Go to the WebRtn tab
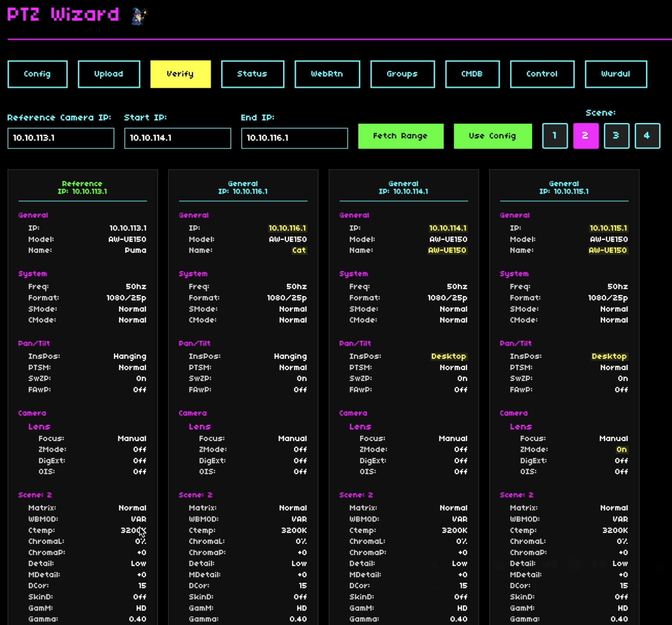672x625 pixels. (x=327, y=74)
